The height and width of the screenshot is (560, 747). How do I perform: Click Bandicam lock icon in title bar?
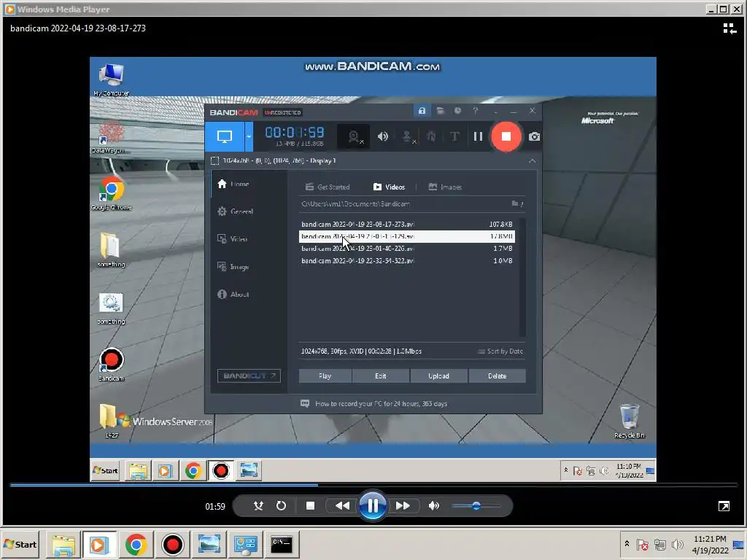(x=422, y=111)
